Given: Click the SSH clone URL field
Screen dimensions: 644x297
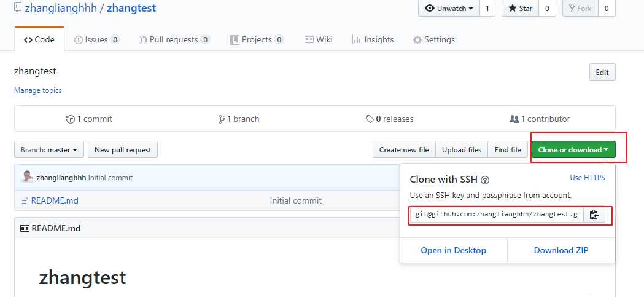Looking at the screenshot, I should pos(496,215).
